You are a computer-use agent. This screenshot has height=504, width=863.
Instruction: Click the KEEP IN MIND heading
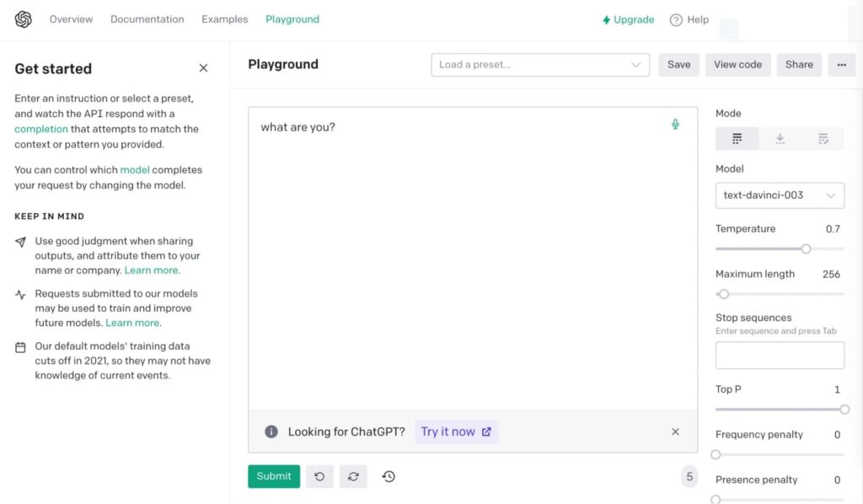click(49, 217)
